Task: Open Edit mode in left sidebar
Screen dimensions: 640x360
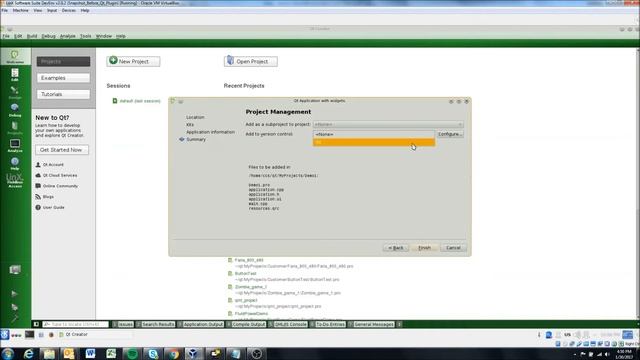Action: (15, 75)
